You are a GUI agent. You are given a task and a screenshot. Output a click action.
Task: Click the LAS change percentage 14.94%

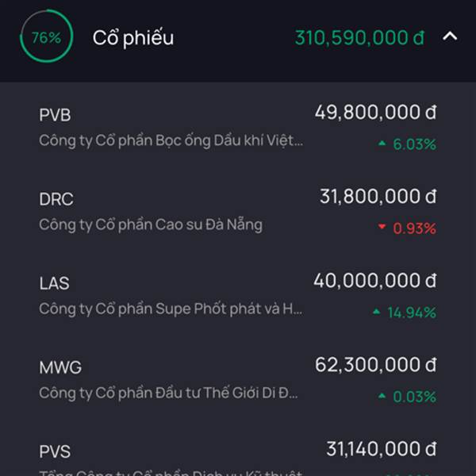[x=412, y=313]
